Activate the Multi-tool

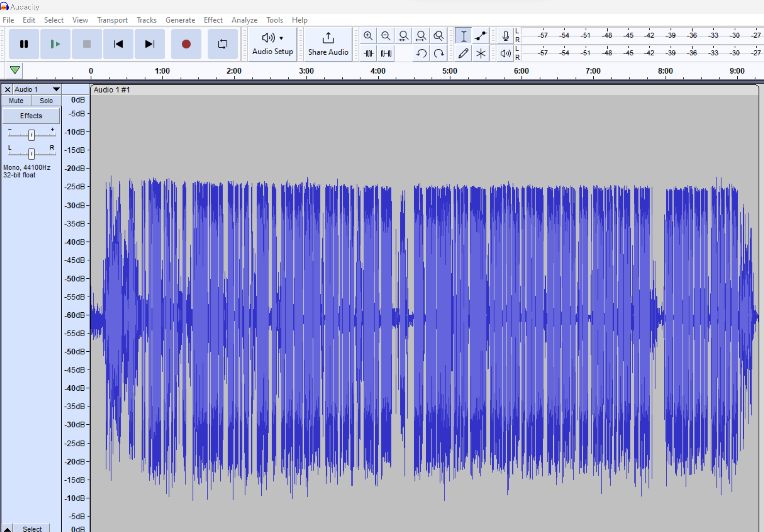pyautogui.click(x=481, y=53)
